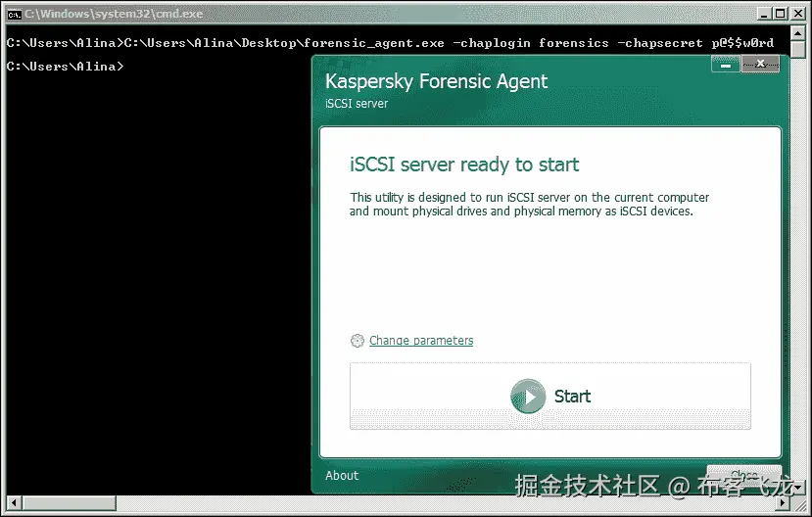This screenshot has height=517, width=812.
Task: Click cmd horizontal scrollbar right arrow
Action: pos(783,502)
